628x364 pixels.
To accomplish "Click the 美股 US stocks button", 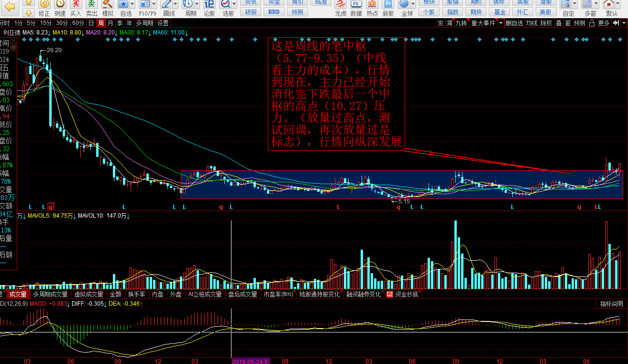I will (545, 12).
